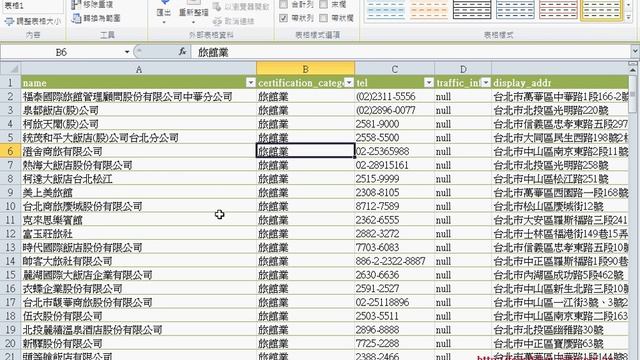The image size is (640, 360).
Task: Select phone cell 886-2-2322-8887
Action: point(395,261)
